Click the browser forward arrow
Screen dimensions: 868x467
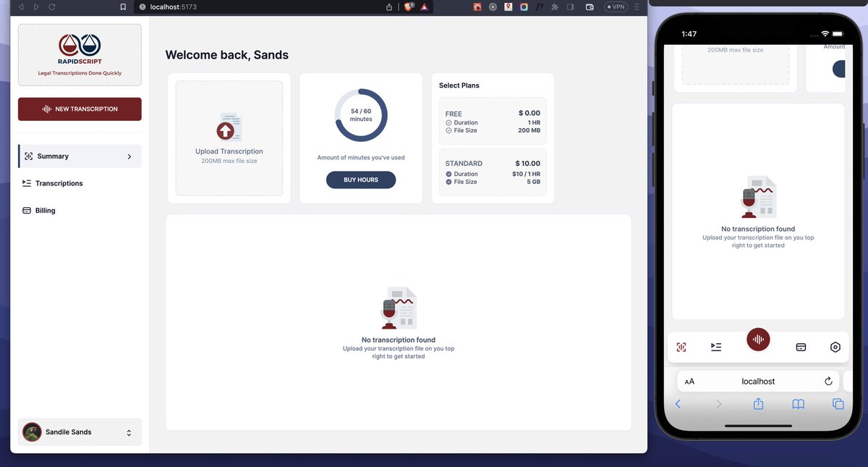pos(36,7)
